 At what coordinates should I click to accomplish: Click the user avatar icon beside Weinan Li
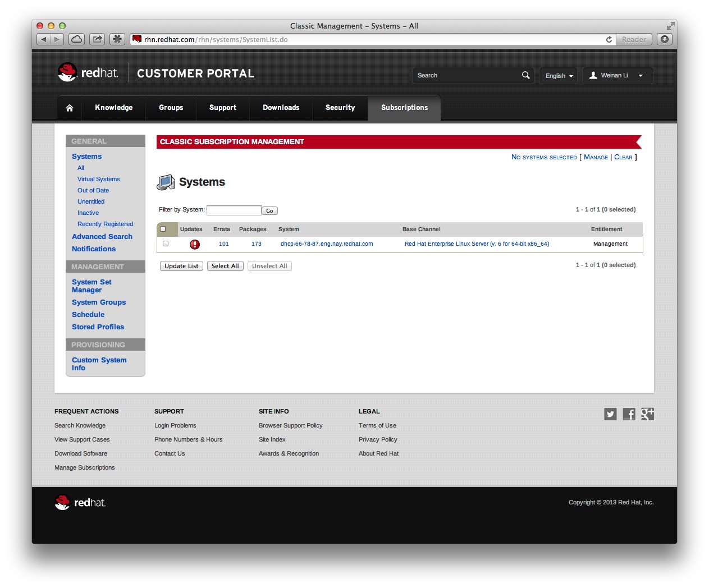[x=593, y=75]
